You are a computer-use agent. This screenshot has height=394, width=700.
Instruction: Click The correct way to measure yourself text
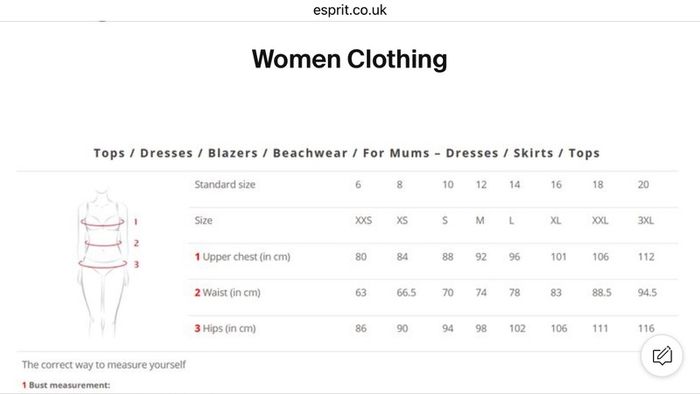(104, 365)
